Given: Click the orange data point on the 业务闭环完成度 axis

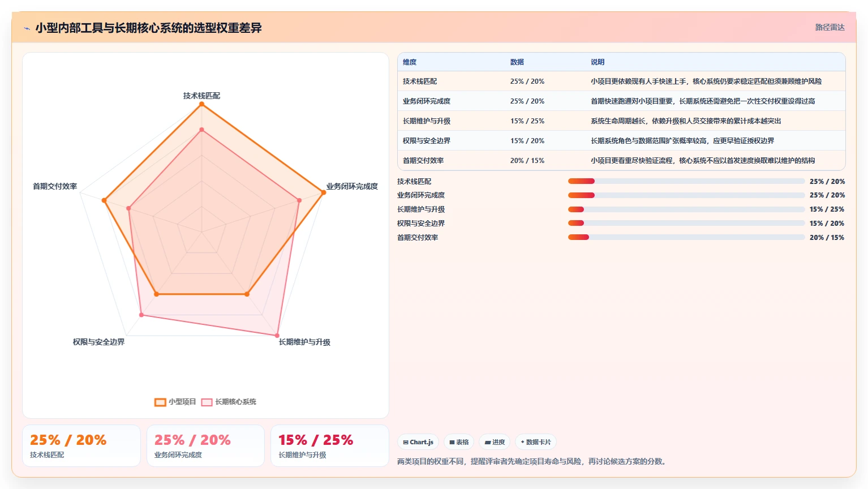Looking at the screenshot, I should 323,192.
